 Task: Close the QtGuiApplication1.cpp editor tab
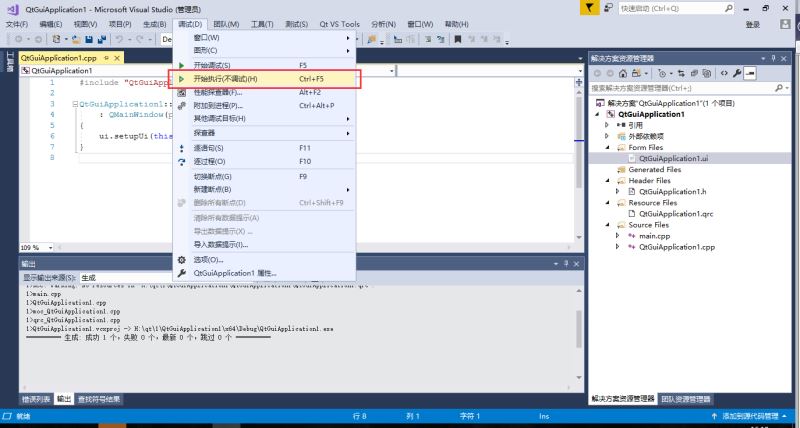(x=117, y=58)
